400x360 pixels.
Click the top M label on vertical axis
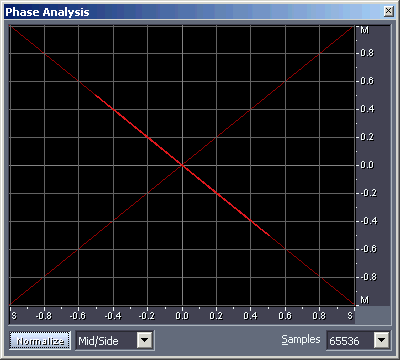(x=365, y=30)
